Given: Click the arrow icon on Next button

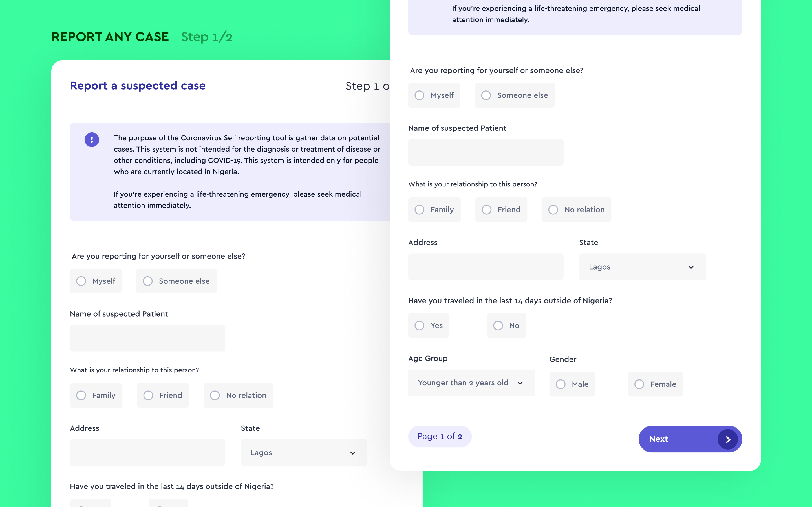Looking at the screenshot, I should pyautogui.click(x=727, y=439).
